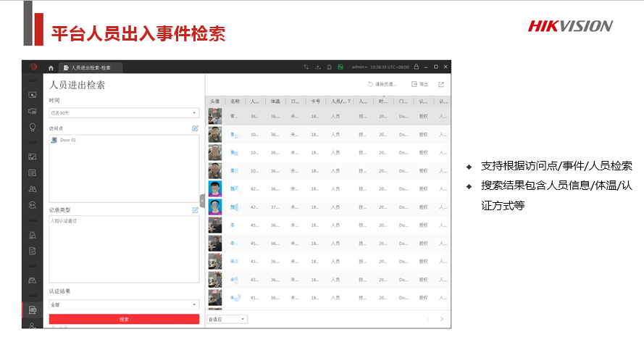This screenshot has width=644, height=345.
Task: Open the alarm siren sidebar icon
Action: pyautogui.click(x=33, y=235)
